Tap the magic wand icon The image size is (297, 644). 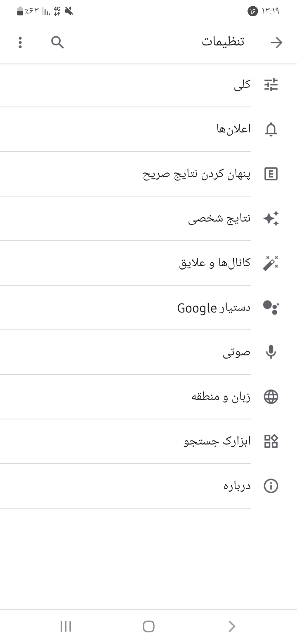(271, 263)
